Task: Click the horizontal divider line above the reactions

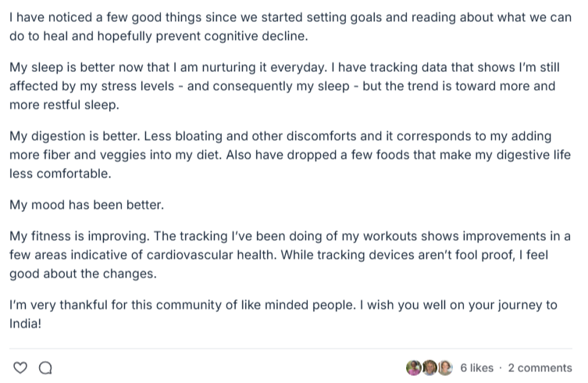Action: pyautogui.click(x=290, y=349)
